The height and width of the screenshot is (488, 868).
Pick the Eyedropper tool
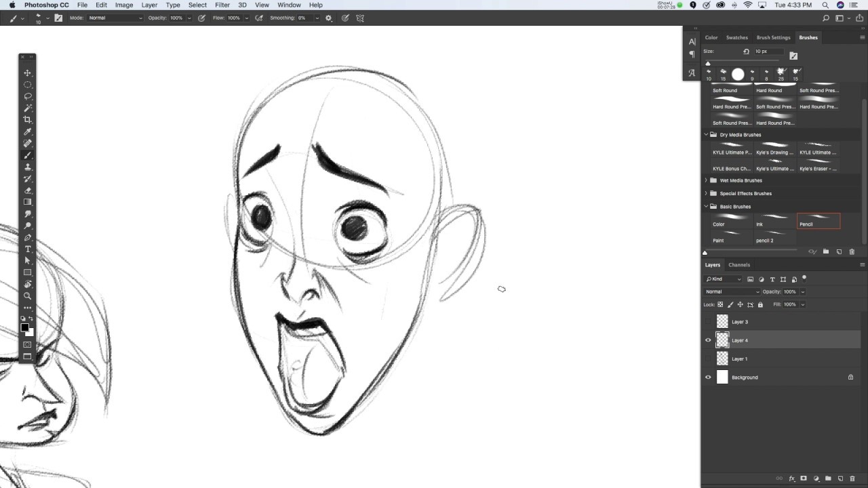pyautogui.click(x=28, y=131)
